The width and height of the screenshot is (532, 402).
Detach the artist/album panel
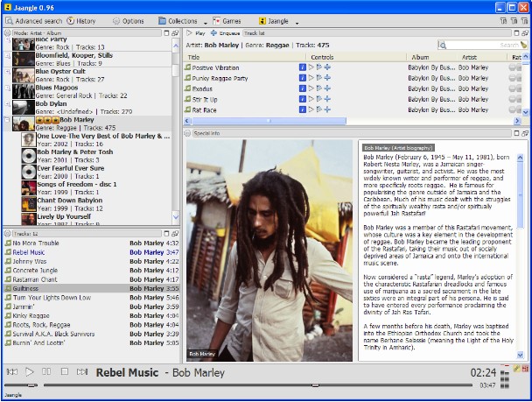coord(175,33)
